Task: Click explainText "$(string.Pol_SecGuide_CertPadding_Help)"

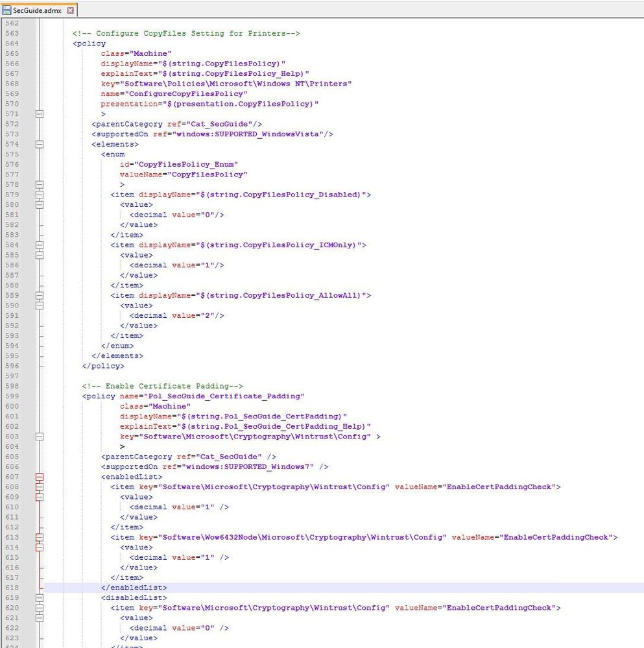Action: 245,427
